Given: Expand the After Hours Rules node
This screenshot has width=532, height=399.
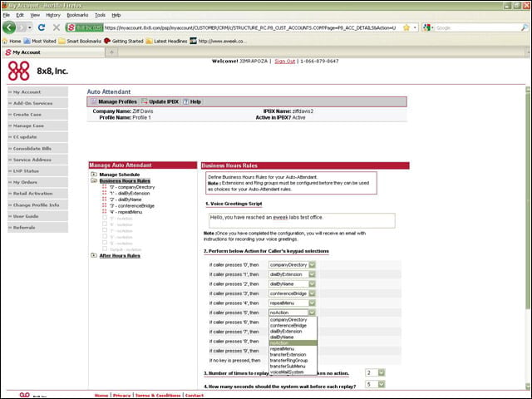Looking at the screenshot, I should point(94,255).
